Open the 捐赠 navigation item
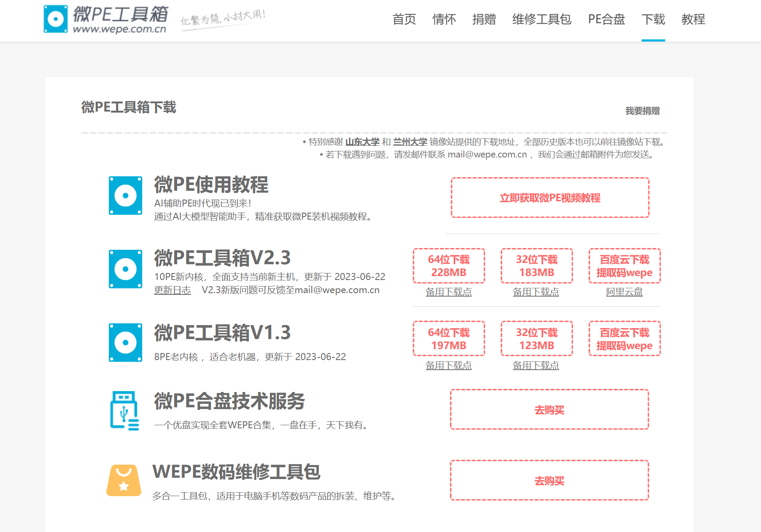Image resolution: width=761 pixels, height=532 pixels. click(484, 19)
